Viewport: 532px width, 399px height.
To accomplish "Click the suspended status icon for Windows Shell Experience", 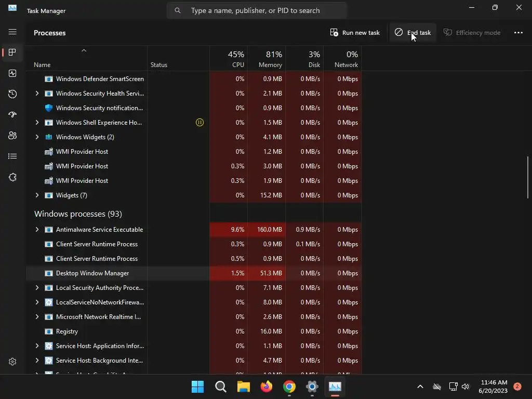I will (200, 123).
